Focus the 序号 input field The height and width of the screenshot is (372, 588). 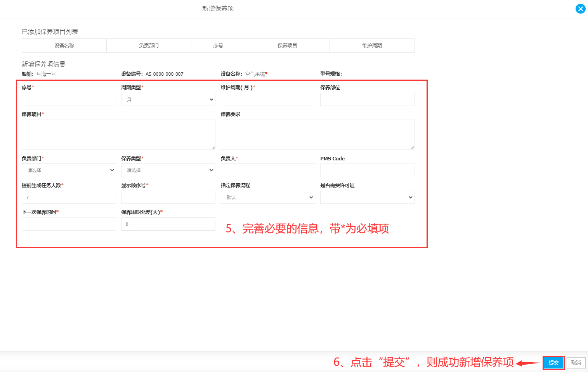click(x=69, y=99)
